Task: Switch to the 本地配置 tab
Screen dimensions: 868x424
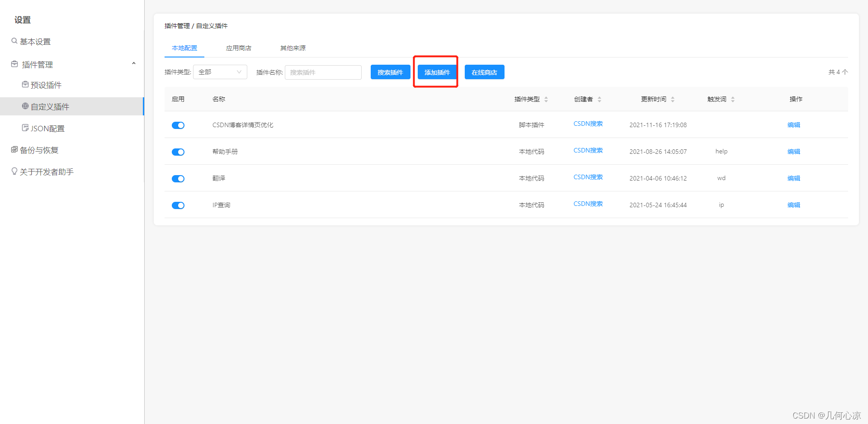Action: coord(184,48)
